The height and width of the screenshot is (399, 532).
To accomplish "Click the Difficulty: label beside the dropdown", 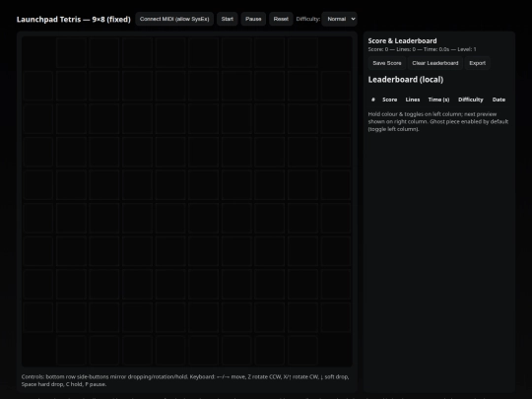I will point(308,19).
